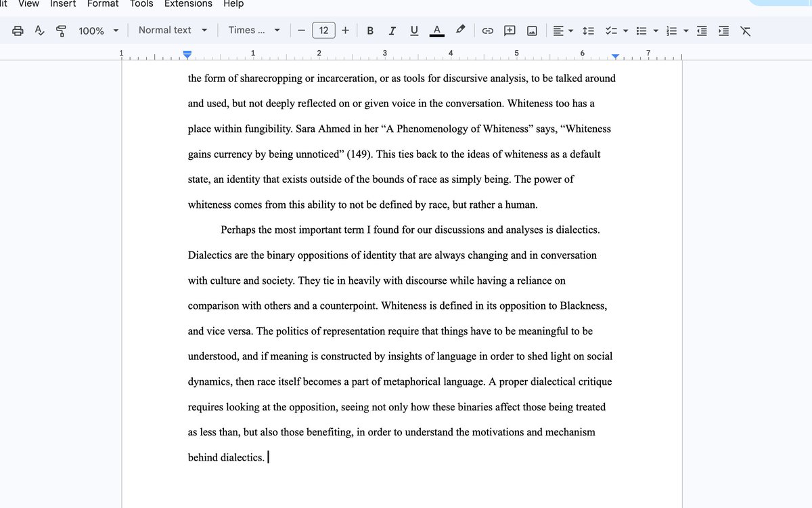The image size is (812, 508).
Task: Insert a numbered list
Action: coord(672,30)
